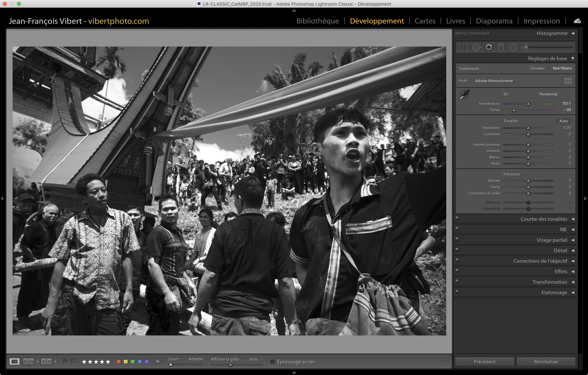Viewport: 588px width, 375px height.
Task: Toggle the Détail panel on/off switch
Action: pyautogui.click(x=457, y=250)
